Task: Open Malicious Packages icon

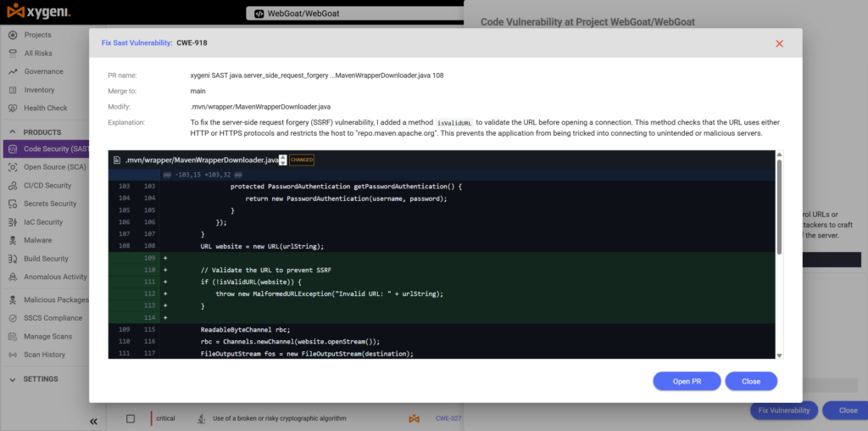Action: tap(13, 299)
